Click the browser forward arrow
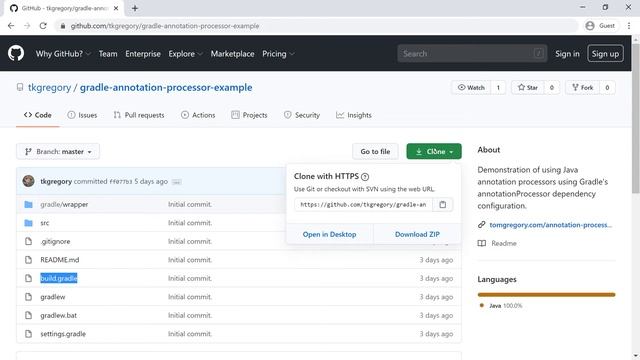Viewport: 640px width, 360px height. 27,26
